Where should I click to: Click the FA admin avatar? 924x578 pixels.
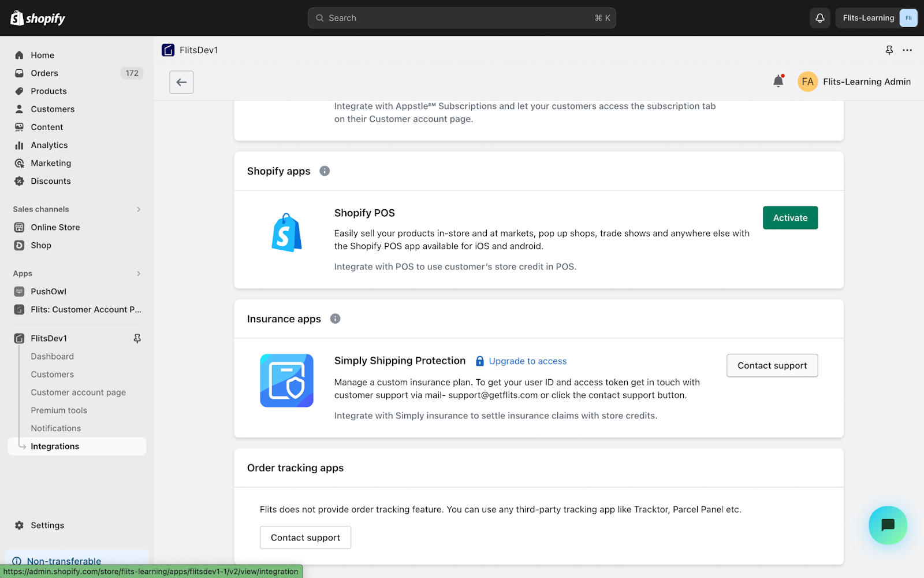pyautogui.click(x=807, y=81)
